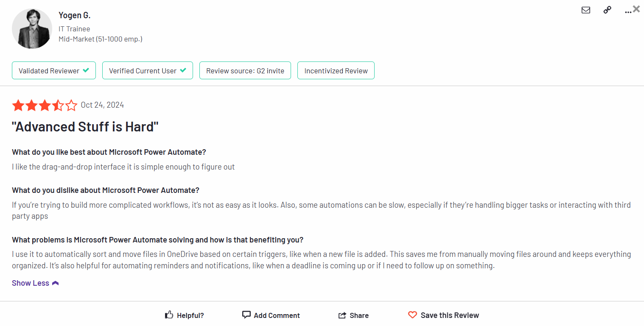Screen dimensions: 644x326
Task: Click the heart save icon
Action: point(412,315)
